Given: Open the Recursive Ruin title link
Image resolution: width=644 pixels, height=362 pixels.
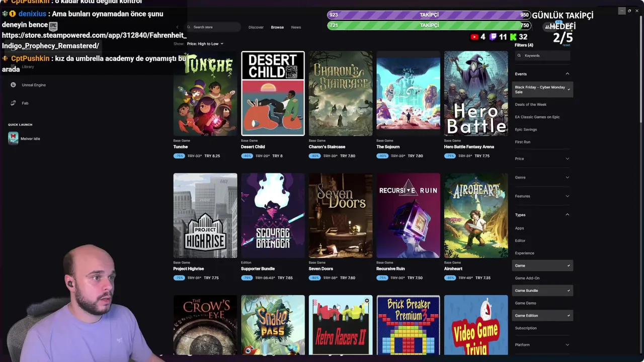Looking at the screenshot, I should (390, 269).
